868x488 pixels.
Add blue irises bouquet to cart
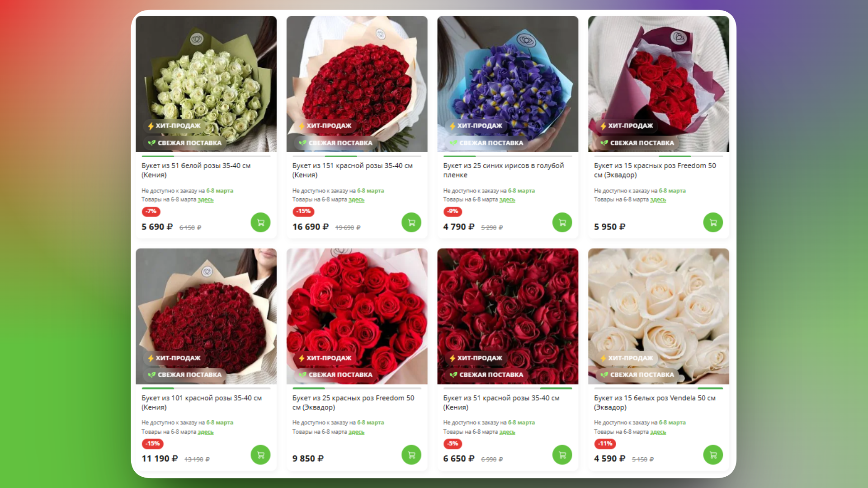coord(562,222)
